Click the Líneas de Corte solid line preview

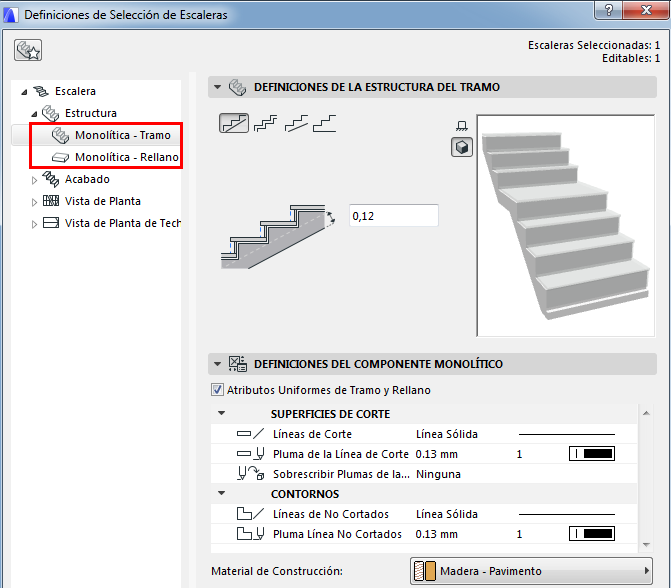coord(567,434)
